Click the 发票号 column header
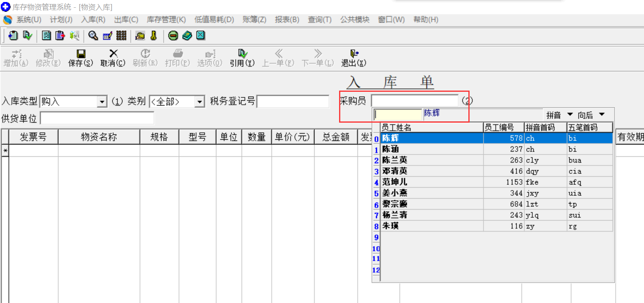Screen dimensions: 644x303 tap(33, 137)
